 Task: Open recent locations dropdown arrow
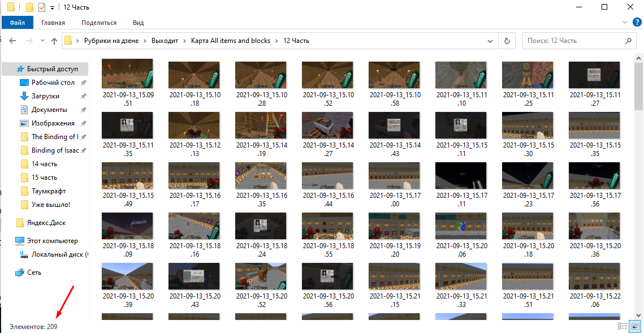pos(43,41)
